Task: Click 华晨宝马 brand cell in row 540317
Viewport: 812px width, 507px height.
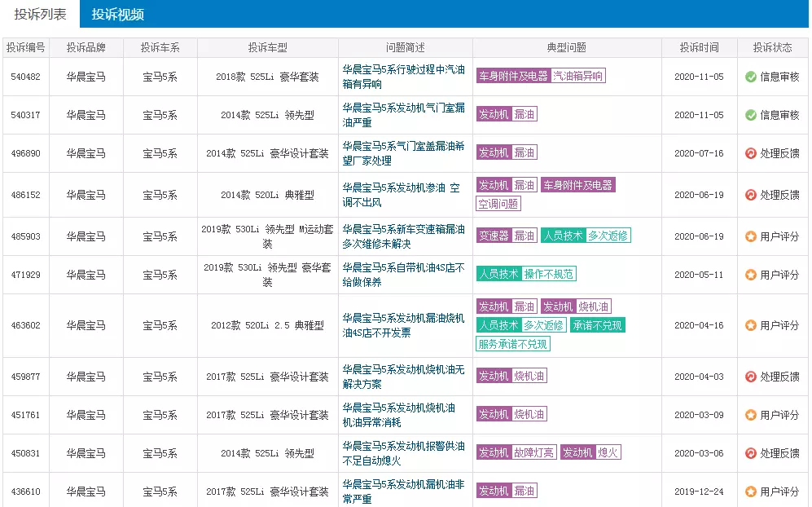Action: [86, 115]
